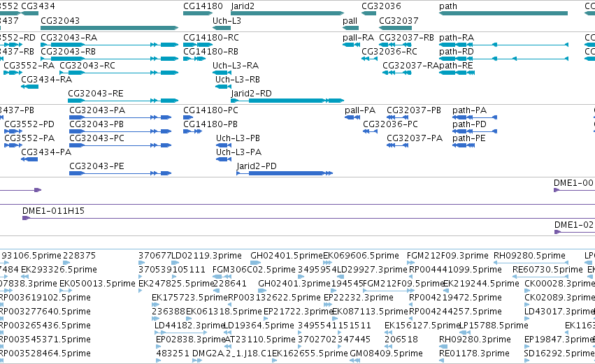The height and width of the screenshot is (364, 595).
Task: Select protein CG32043-PC
Action: [x=96, y=138]
